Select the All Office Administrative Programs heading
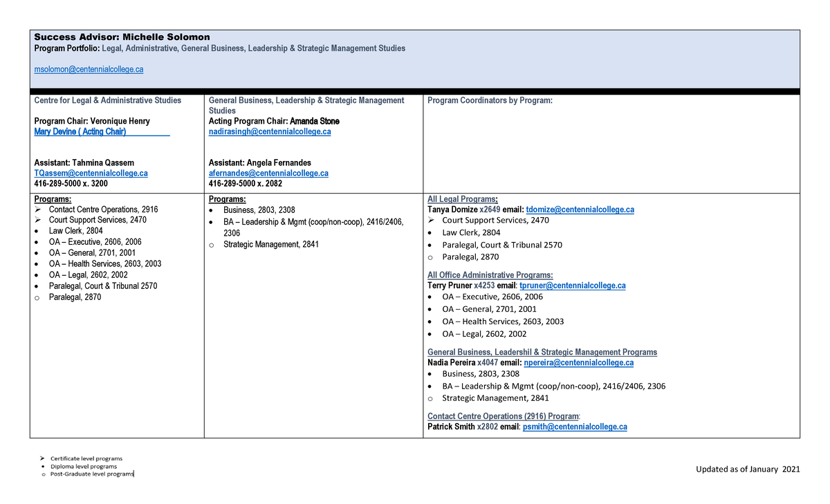 pos(490,274)
